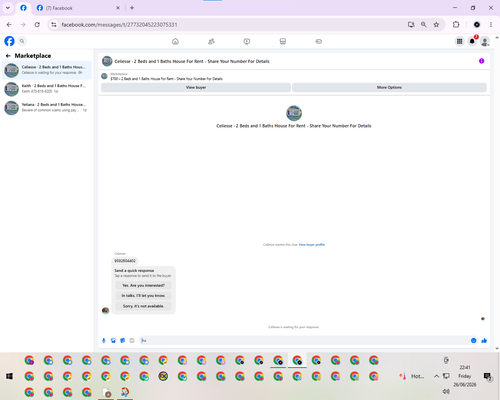Open the Yeliana conversation in the list
Screen dimensions: 500x400
pos(47,107)
